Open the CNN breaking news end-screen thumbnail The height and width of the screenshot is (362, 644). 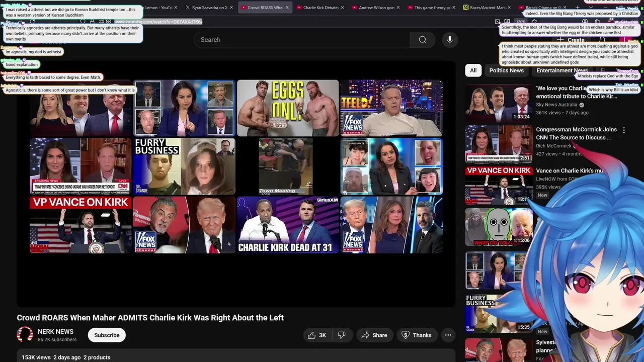tap(80, 166)
